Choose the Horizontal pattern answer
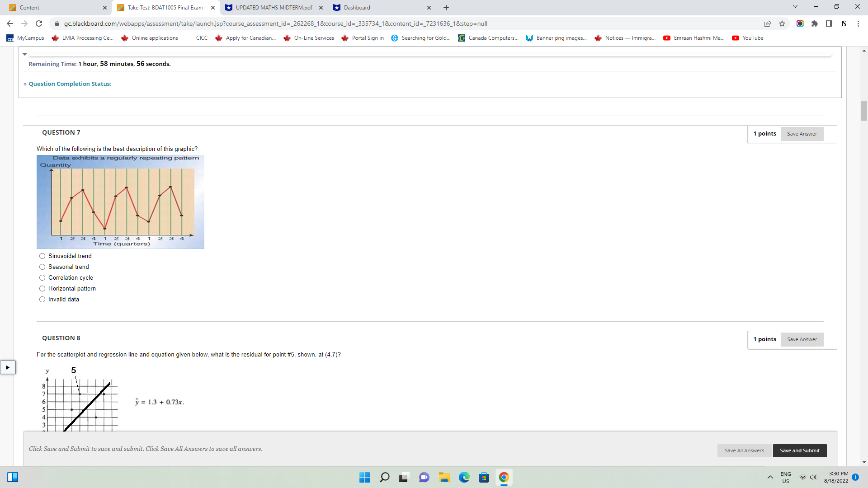Screen dimensions: 868x488 (x=42, y=289)
